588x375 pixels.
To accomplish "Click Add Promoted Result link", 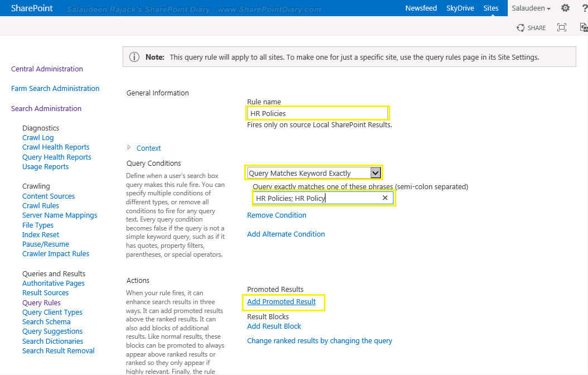I will point(281,301).
